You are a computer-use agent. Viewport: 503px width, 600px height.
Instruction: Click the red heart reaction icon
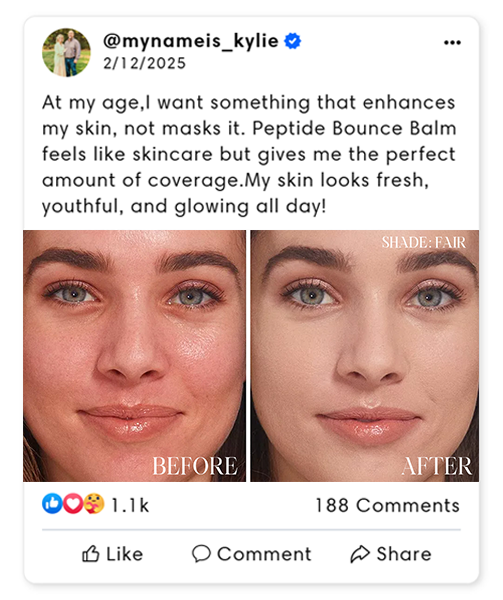73,503
